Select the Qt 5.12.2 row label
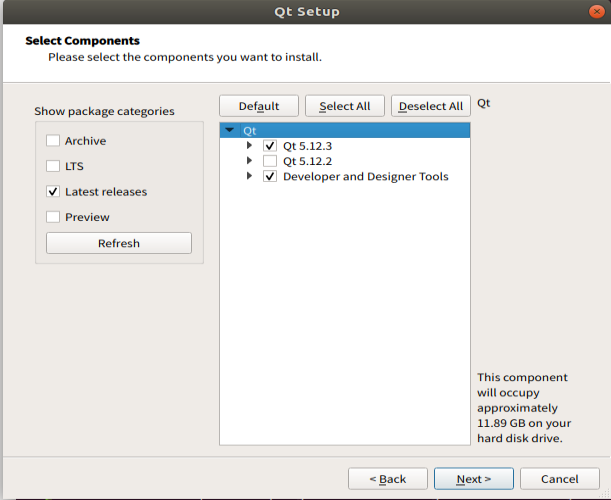The image size is (611, 500). [x=307, y=161]
